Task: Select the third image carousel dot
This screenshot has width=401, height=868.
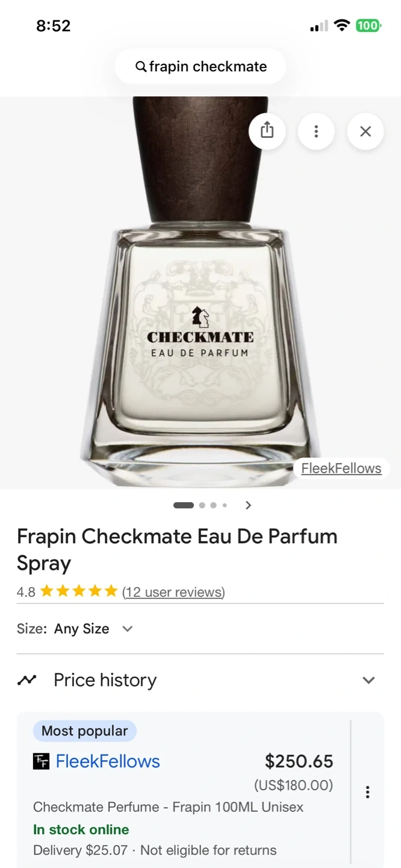Action: (x=213, y=505)
